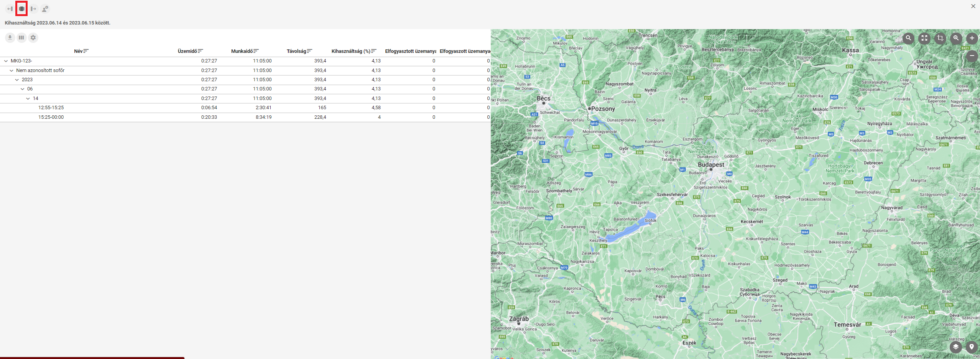
Task: Collapse the Nem azonosított sofőr row
Action: (x=12, y=70)
